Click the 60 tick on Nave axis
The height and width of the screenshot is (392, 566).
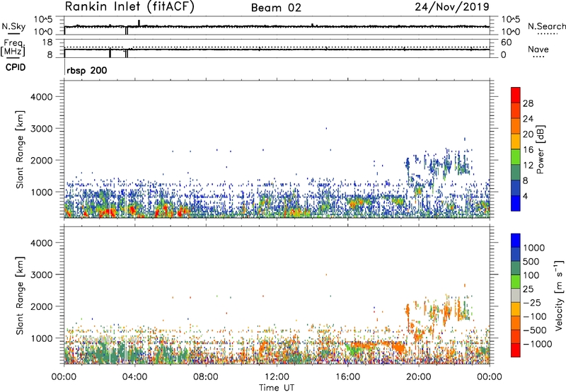[x=507, y=42]
